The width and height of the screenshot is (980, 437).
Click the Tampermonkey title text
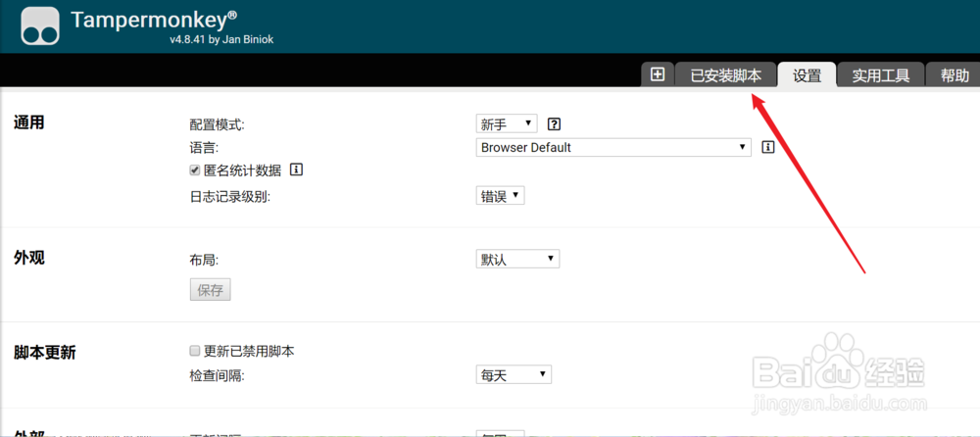[x=154, y=20]
